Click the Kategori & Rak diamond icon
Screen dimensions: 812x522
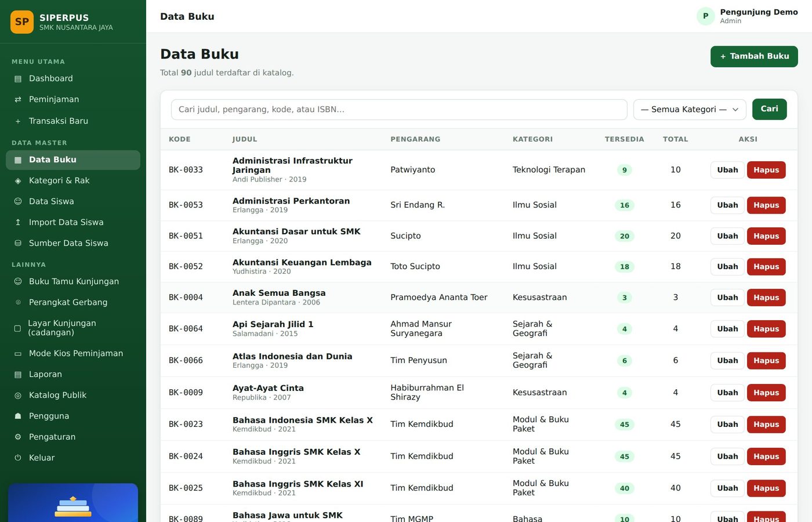pos(18,181)
